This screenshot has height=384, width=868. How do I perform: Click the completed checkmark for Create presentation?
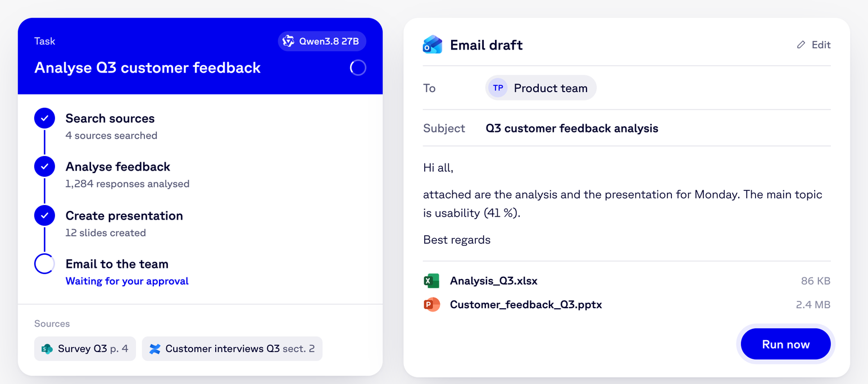(44, 216)
